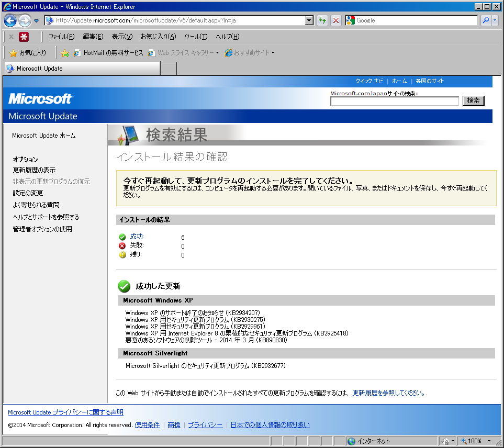The image size is (504, 448).
Task: Click the Refresh page icon
Action: [x=322, y=20]
